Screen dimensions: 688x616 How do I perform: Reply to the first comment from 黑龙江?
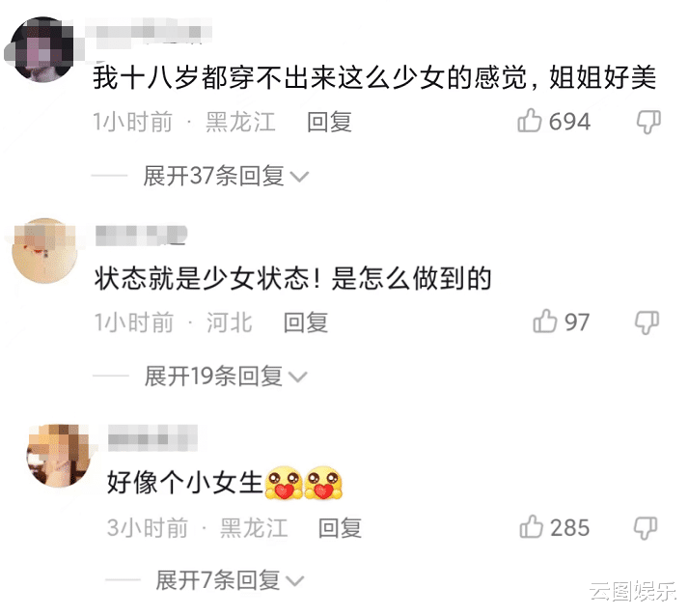pos(329,122)
